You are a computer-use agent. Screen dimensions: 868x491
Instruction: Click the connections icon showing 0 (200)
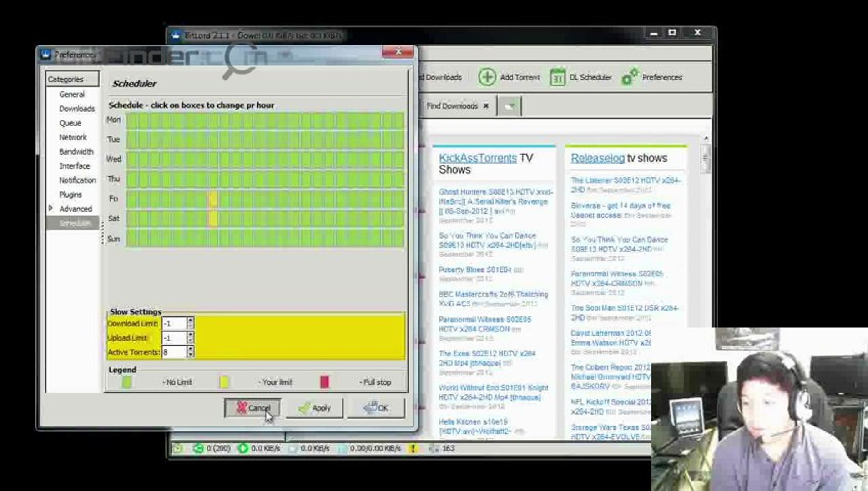pyautogui.click(x=198, y=449)
